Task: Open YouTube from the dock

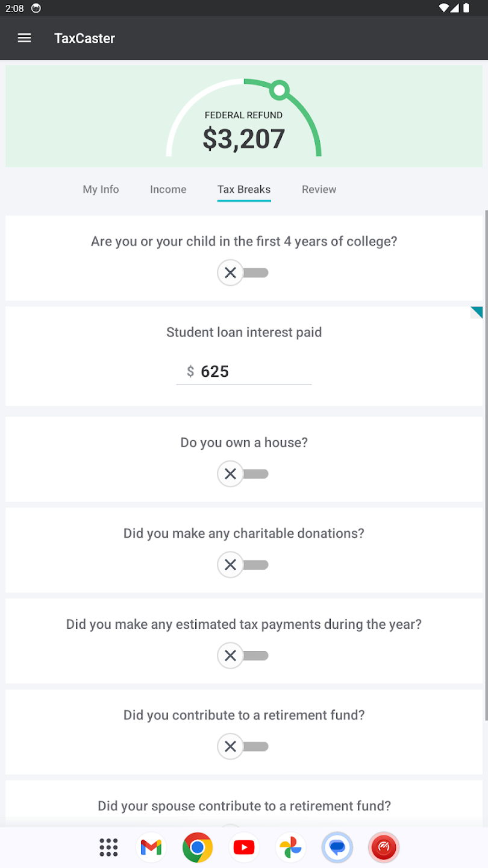Action: (x=244, y=848)
